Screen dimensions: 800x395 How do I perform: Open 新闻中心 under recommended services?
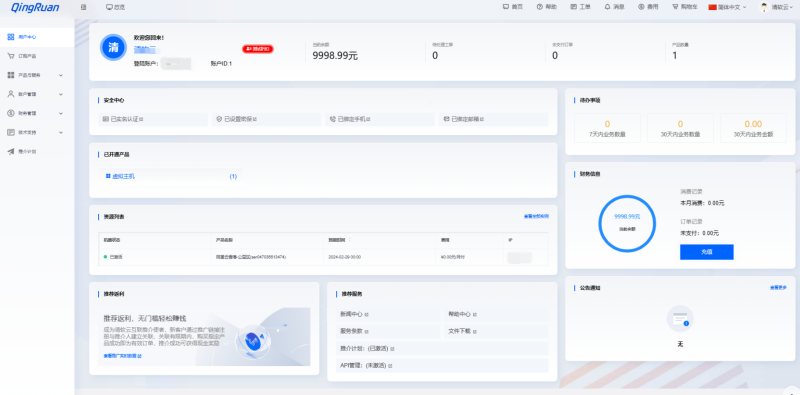pyautogui.click(x=388, y=314)
